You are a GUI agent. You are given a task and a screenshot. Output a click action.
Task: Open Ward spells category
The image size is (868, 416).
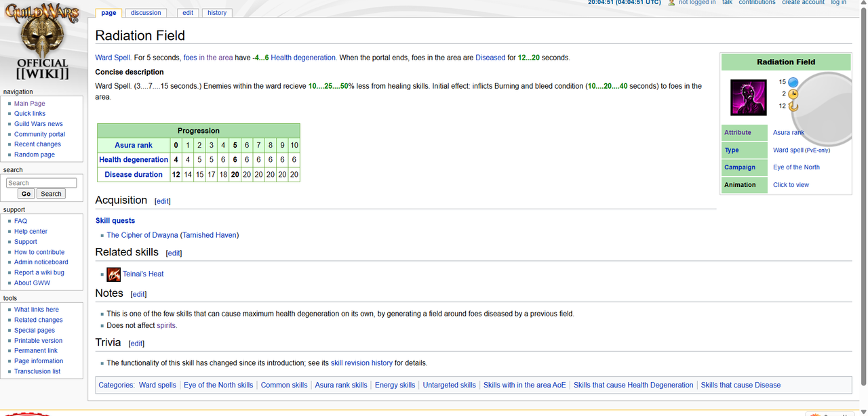157,385
